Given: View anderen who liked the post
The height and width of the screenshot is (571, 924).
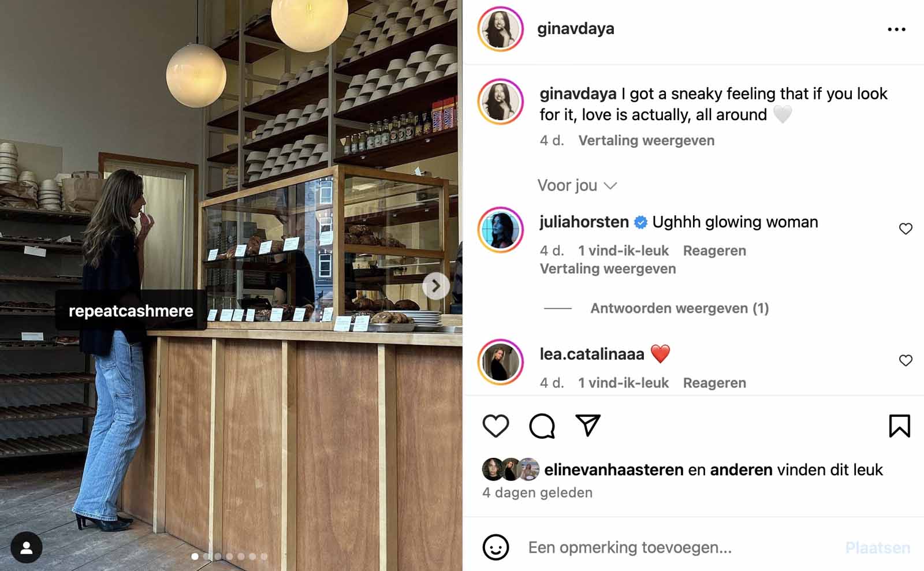Looking at the screenshot, I should [x=741, y=470].
